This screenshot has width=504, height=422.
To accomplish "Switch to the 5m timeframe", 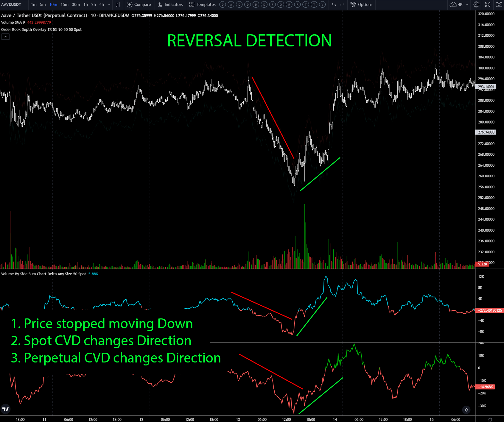I will pyautogui.click(x=43, y=4).
